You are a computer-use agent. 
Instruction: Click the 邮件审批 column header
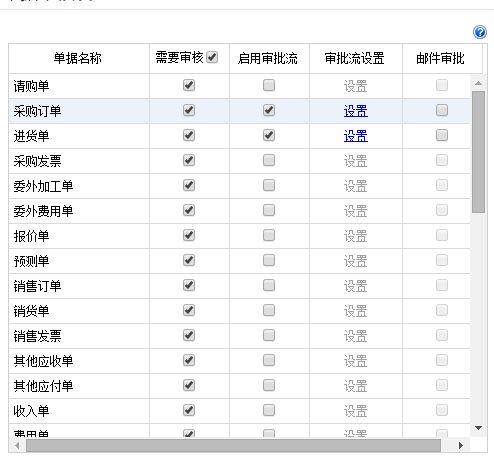[x=440, y=58]
